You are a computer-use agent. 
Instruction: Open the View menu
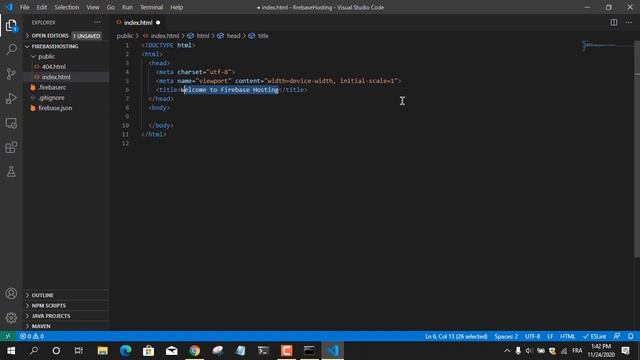93,7
